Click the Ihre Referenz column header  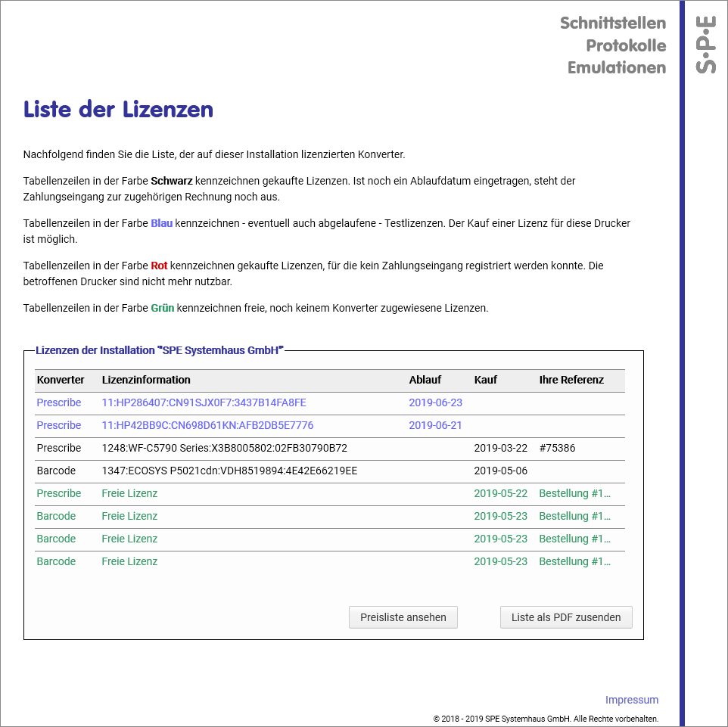[571, 380]
